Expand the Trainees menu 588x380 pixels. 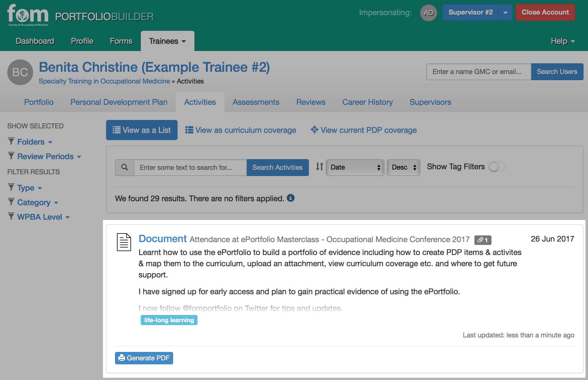(x=167, y=41)
